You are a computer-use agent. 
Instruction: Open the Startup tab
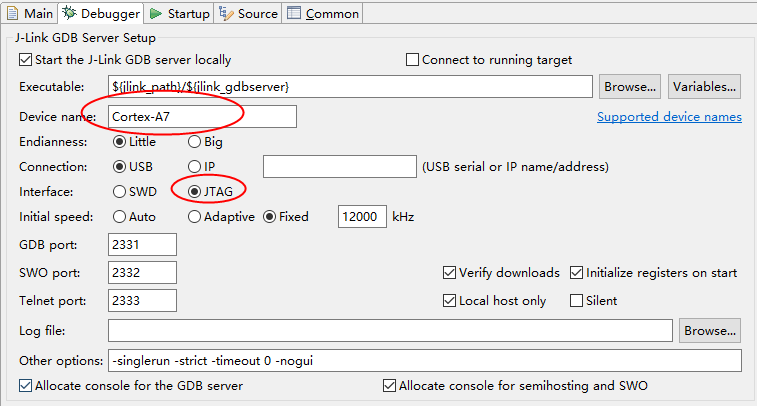click(179, 13)
